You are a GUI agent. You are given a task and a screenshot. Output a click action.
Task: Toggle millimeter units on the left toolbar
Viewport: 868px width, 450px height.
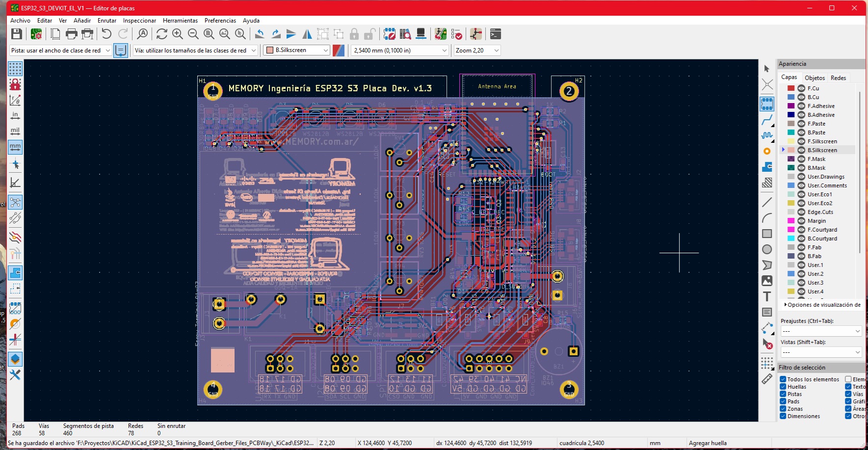[15, 147]
